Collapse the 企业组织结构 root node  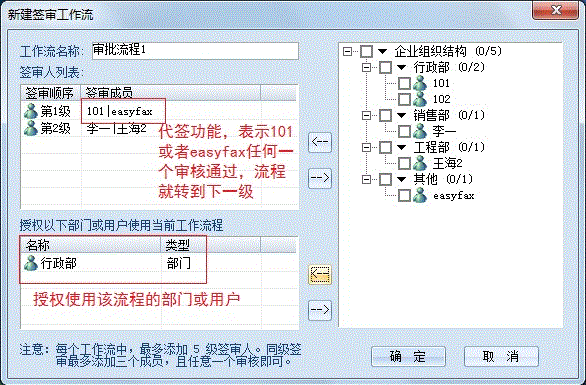point(348,51)
